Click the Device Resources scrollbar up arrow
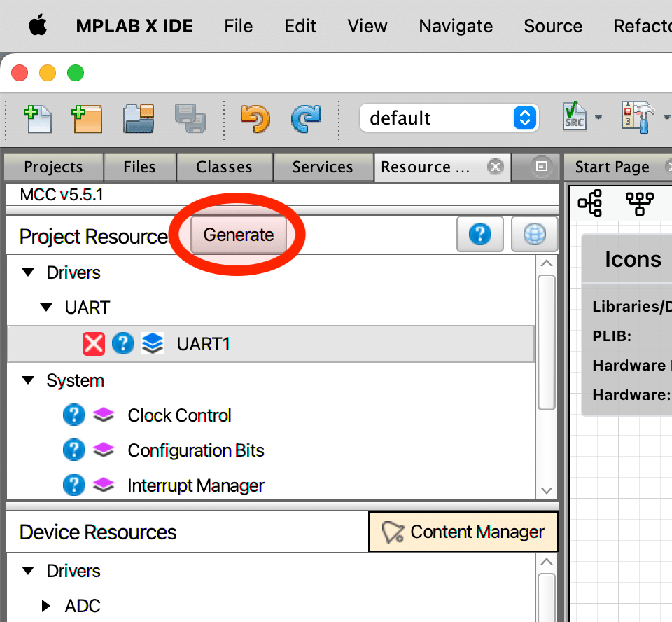This screenshot has width=672, height=622. [547, 562]
